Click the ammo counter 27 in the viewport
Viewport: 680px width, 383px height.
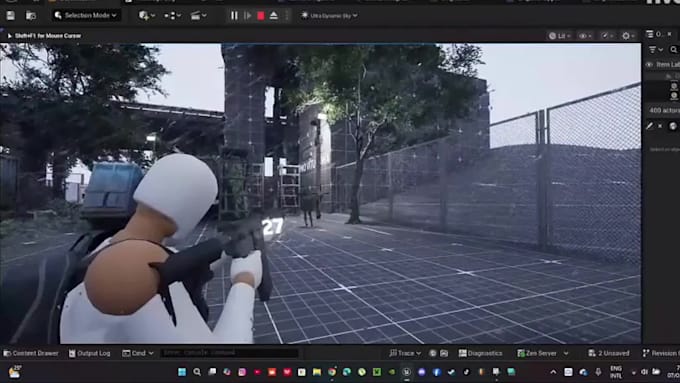(x=272, y=226)
